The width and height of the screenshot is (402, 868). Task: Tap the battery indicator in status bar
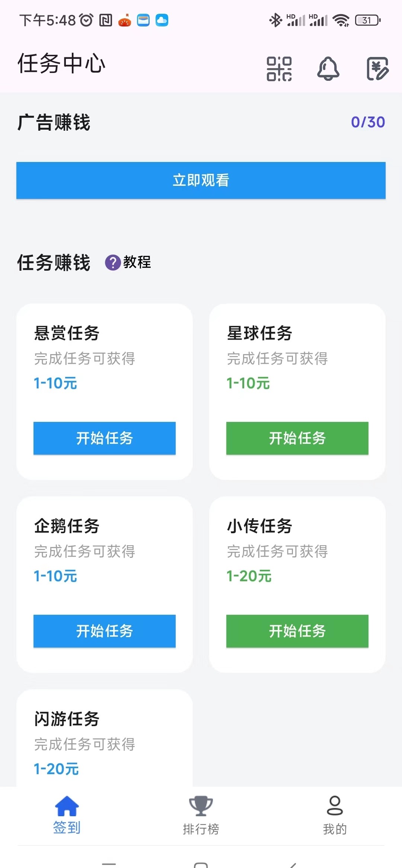pyautogui.click(x=368, y=20)
